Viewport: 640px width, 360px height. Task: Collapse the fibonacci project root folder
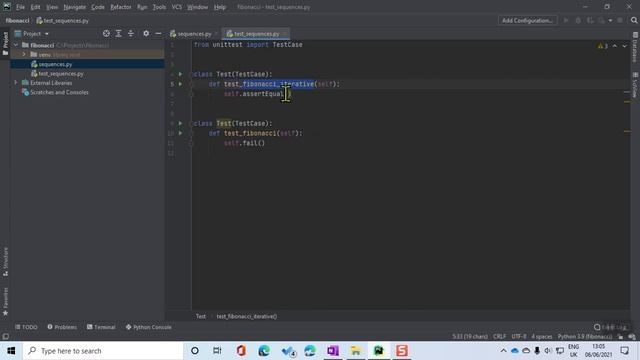[x=16, y=45]
